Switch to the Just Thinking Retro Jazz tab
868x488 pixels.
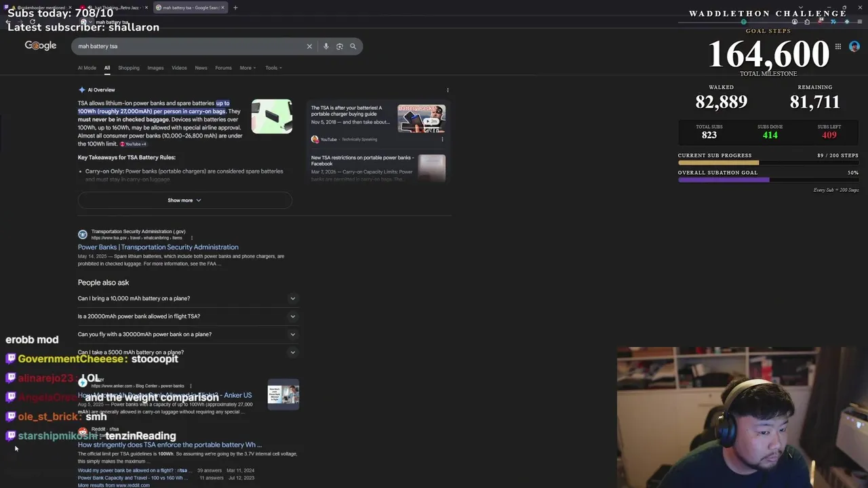tap(113, 7)
